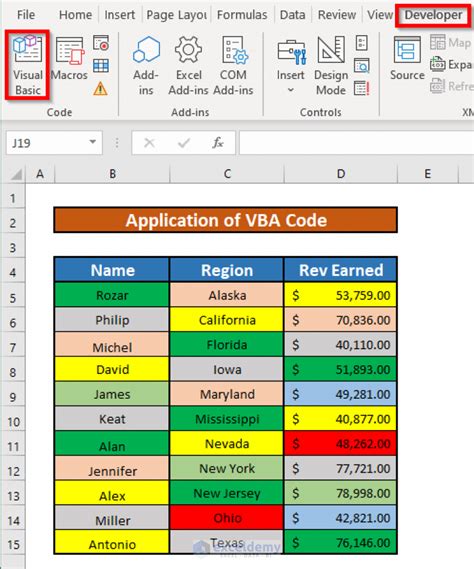Open the Visual Basic editor
Image resolution: width=474 pixels, height=569 pixels.
point(27,65)
